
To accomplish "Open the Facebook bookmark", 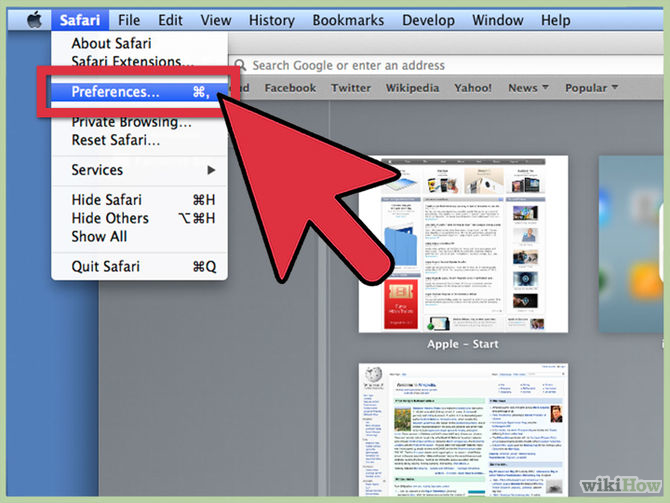I will coord(290,88).
